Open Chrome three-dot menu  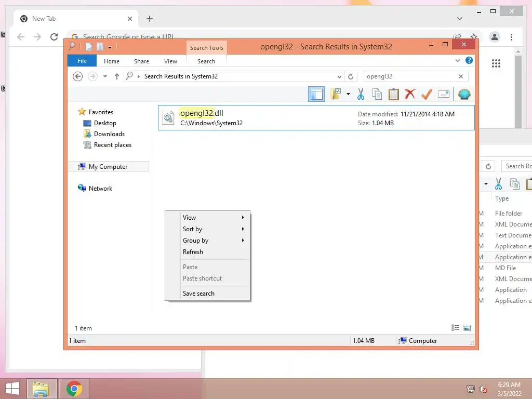point(511,37)
